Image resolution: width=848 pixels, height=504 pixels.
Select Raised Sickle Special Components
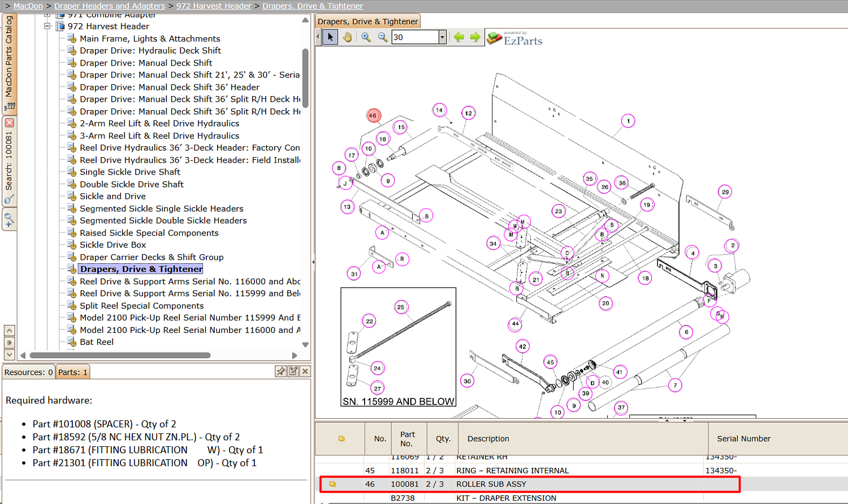click(149, 233)
